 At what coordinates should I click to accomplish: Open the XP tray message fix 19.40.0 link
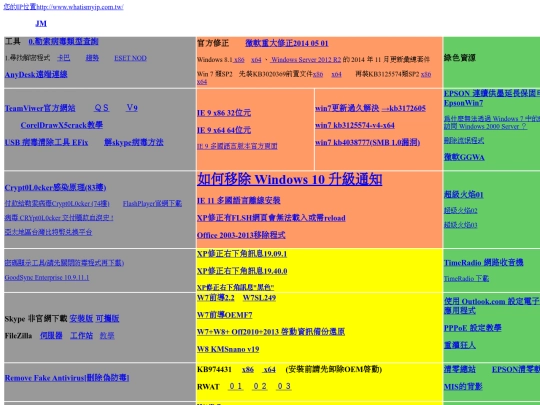pyautogui.click(x=242, y=271)
